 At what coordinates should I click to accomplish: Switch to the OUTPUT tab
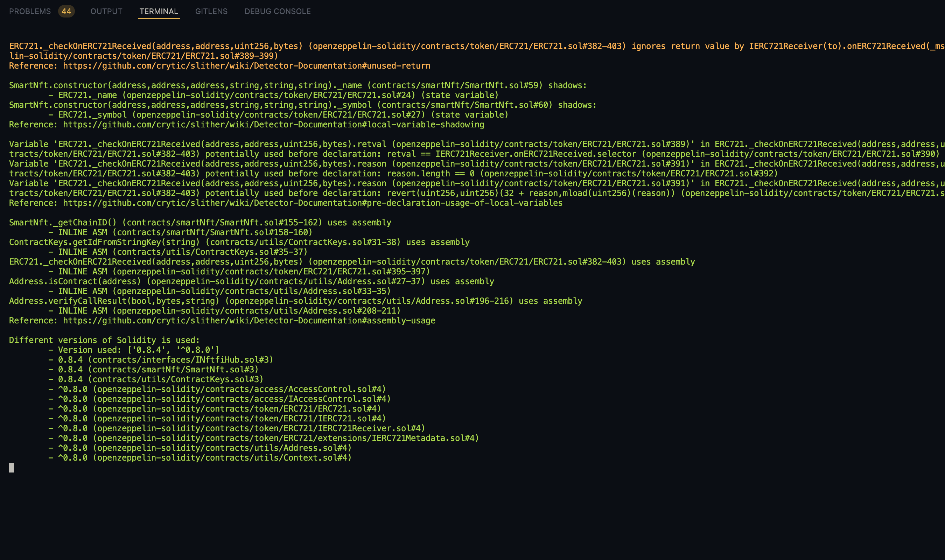pyautogui.click(x=106, y=11)
